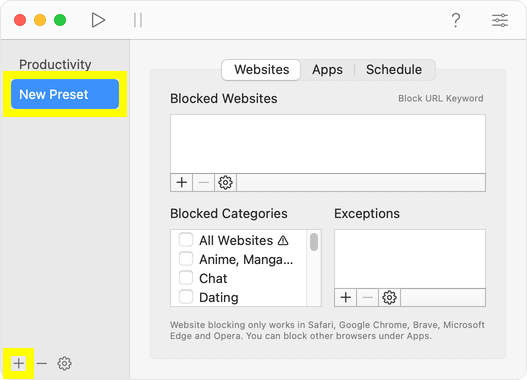Switch to the Websites tab
527x380 pixels.
click(x=261, y=70)
